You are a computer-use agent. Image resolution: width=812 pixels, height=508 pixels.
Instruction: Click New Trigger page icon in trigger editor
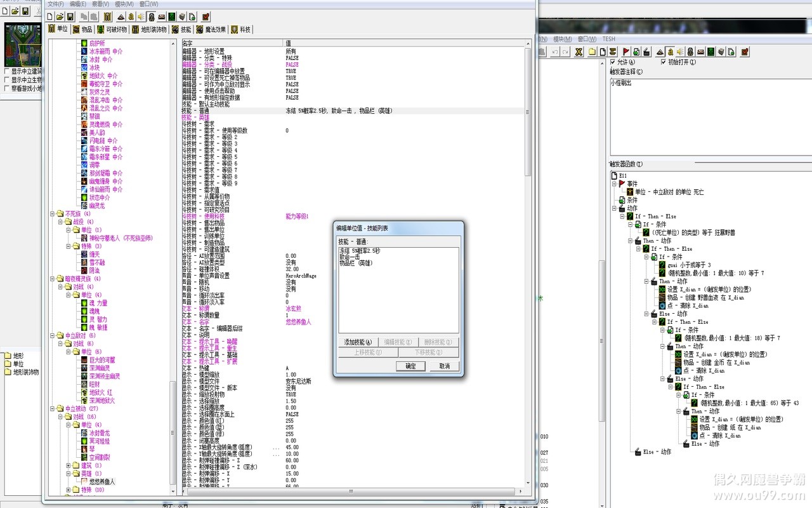click(603, 51)
